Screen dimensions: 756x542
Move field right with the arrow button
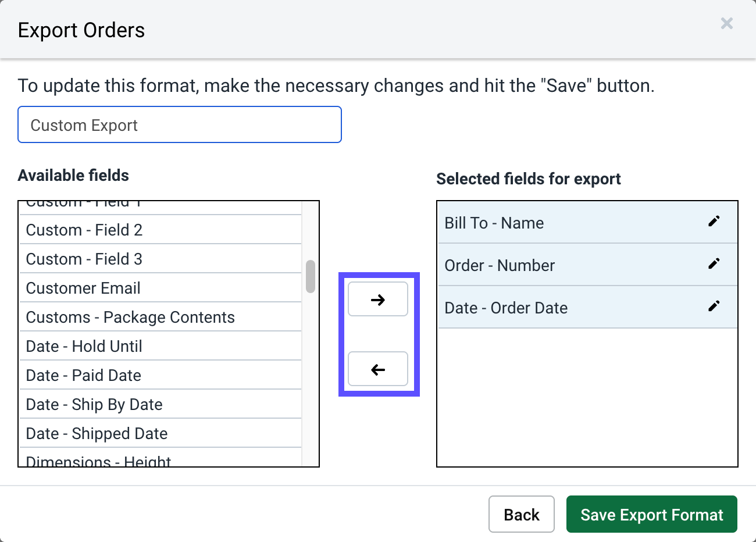point(378,299)
